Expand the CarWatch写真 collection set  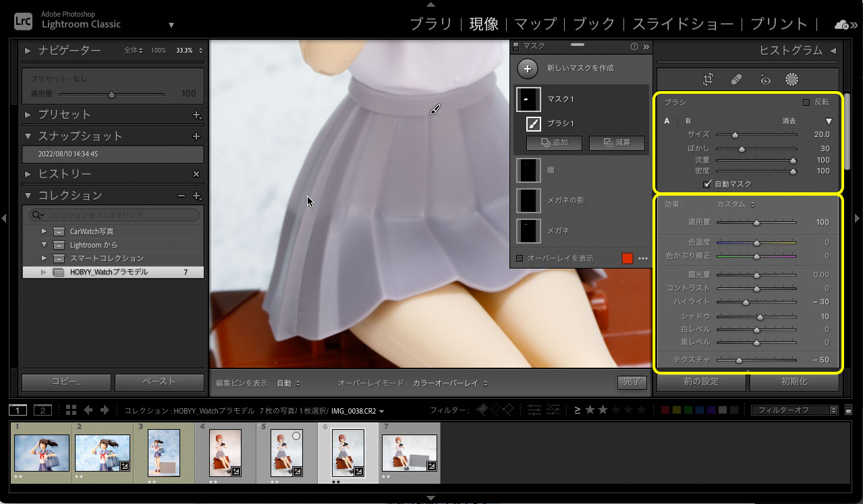pos(44,231)
